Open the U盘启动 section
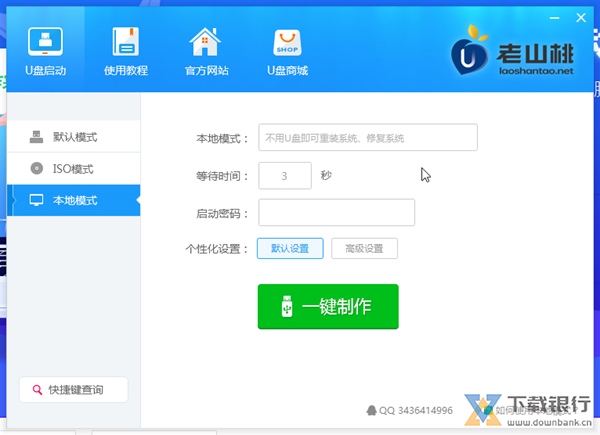This screenshot has width=600, height=435. [x=46, y=51]
